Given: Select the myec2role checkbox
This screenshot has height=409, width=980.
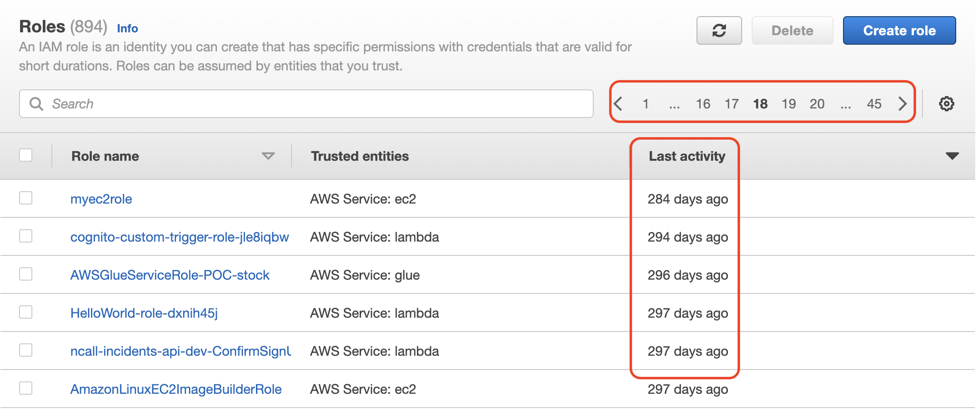Looking at the screenshot, I should [26, 198].
